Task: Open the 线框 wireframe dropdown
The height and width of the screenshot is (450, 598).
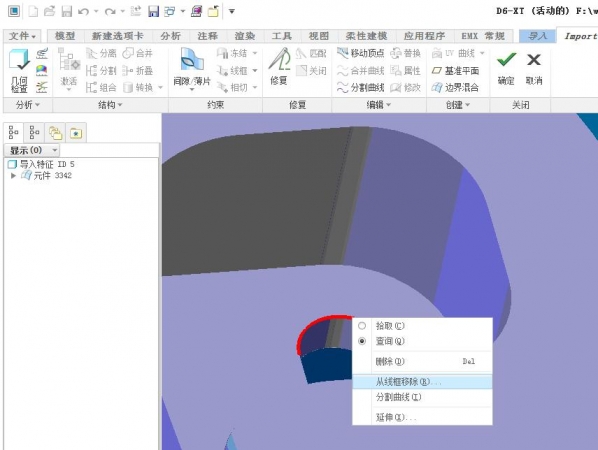Action: pos(255,71)
